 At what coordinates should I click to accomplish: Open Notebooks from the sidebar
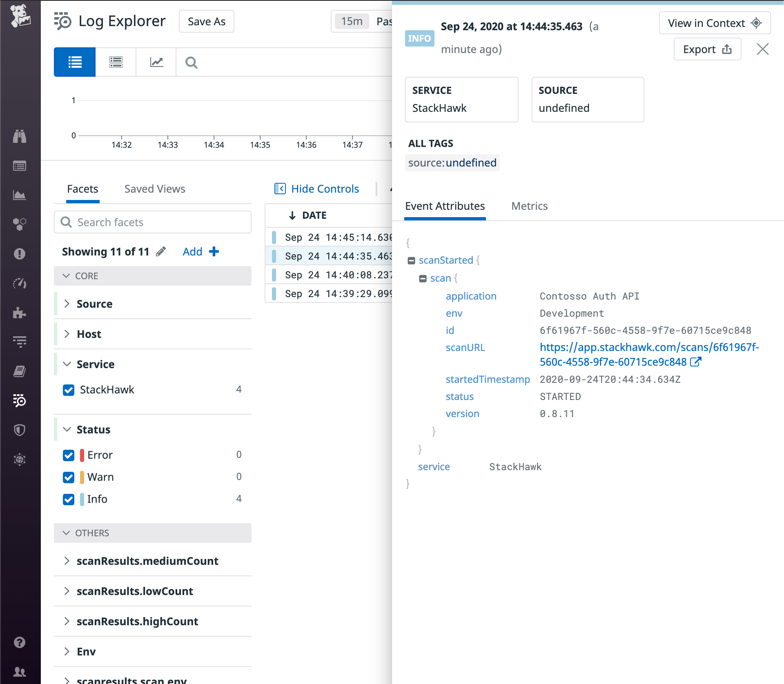pos(20,371)
